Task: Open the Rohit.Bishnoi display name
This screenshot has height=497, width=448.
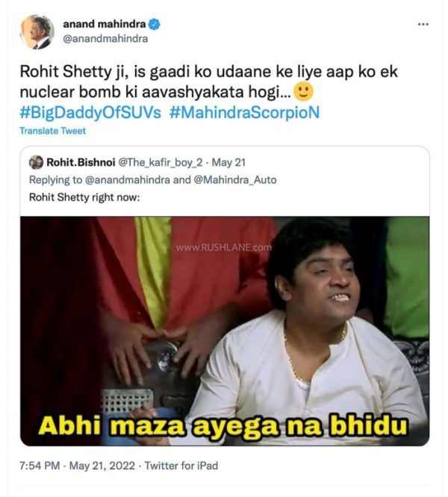Action: click(81, 163)
